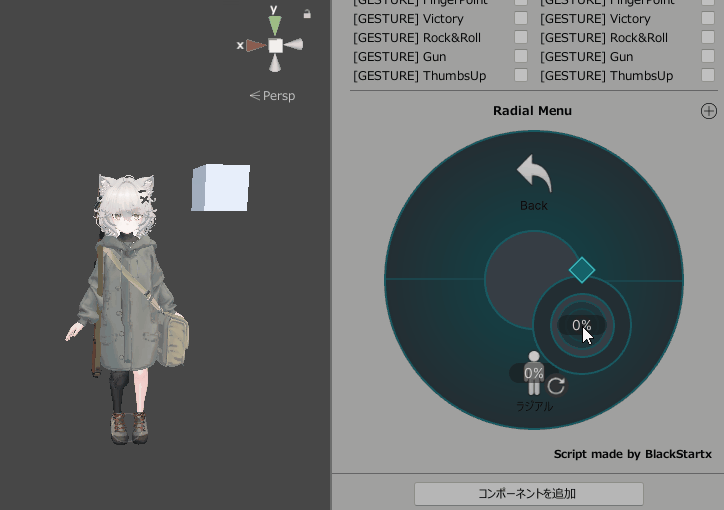The height and width of the screenshot is (510, 724).
Task: Enable left-column [GESTURE] ThumbsUp checkbox
Action: (x=521, y=75)
